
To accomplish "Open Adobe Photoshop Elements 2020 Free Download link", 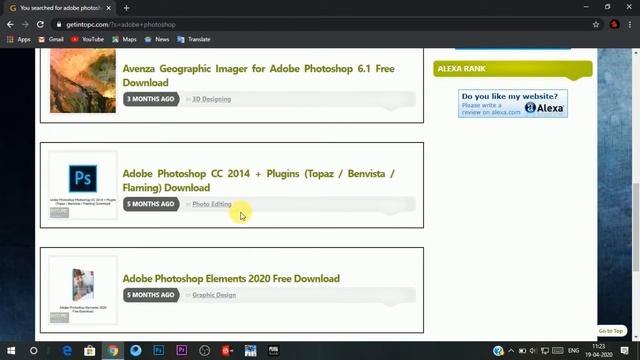I will click(231, 278).
